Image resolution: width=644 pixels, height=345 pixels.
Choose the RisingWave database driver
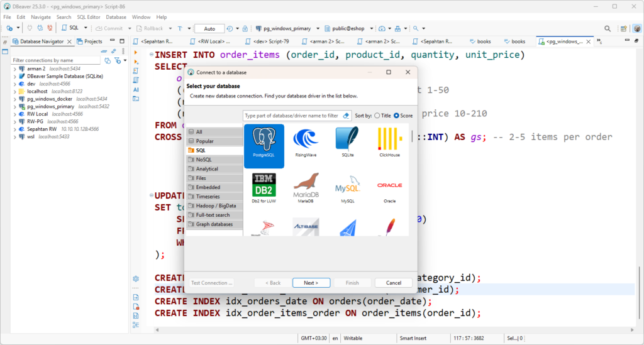coord(306,143)
